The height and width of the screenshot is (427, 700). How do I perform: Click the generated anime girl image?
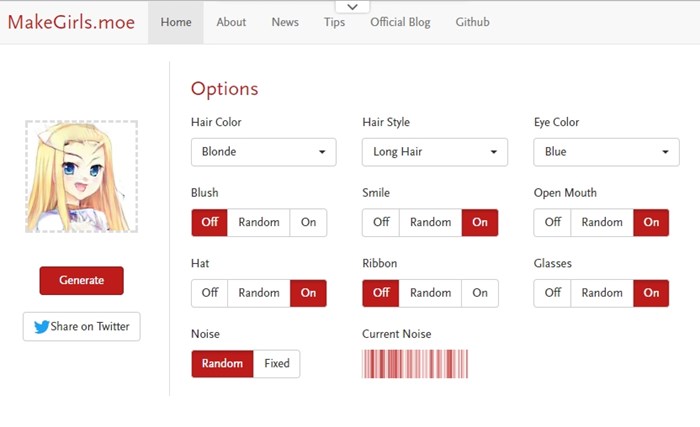click(82, 176)
